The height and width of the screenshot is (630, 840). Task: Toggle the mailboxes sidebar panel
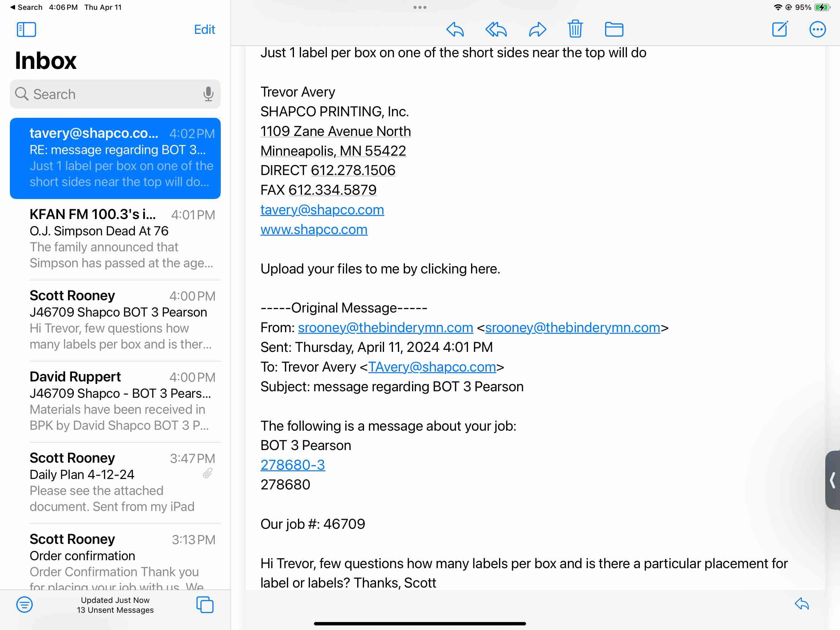(26, 29)
